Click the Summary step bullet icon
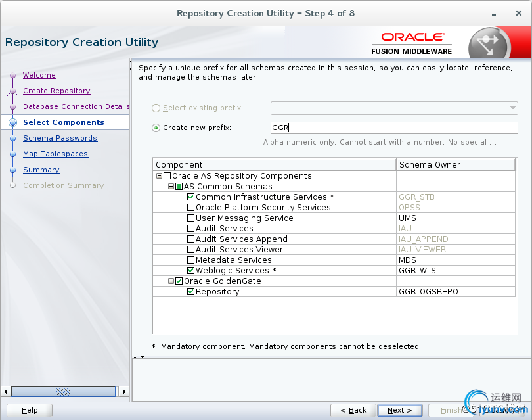 click(13, 170)
